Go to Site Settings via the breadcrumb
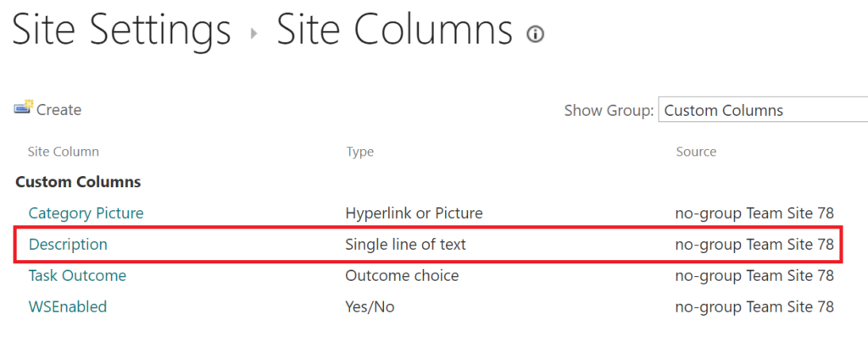The image size is (868, 353). 121,30
